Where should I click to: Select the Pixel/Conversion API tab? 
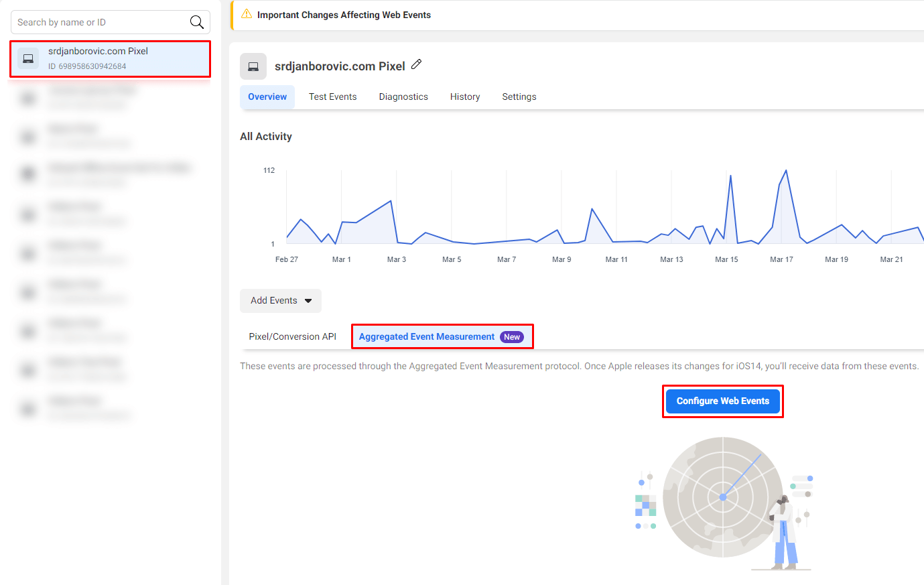(293, 336)
